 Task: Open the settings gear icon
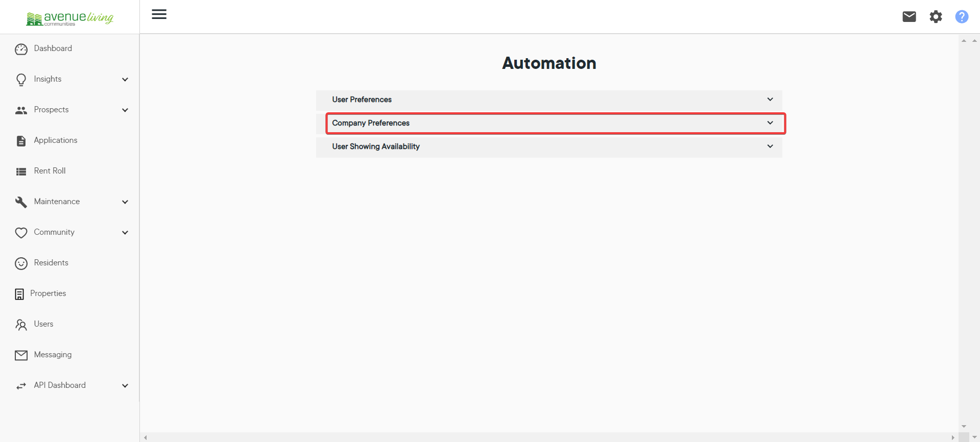(936, 17)
